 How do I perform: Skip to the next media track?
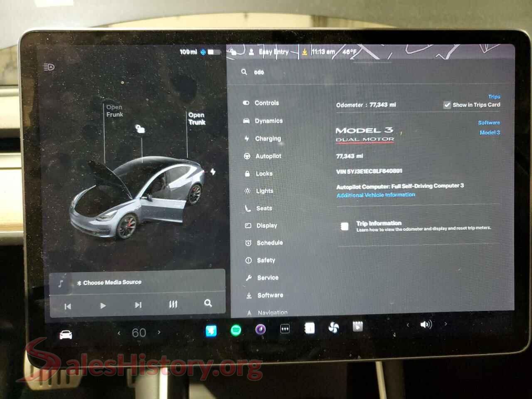click(x=138, y=305)
